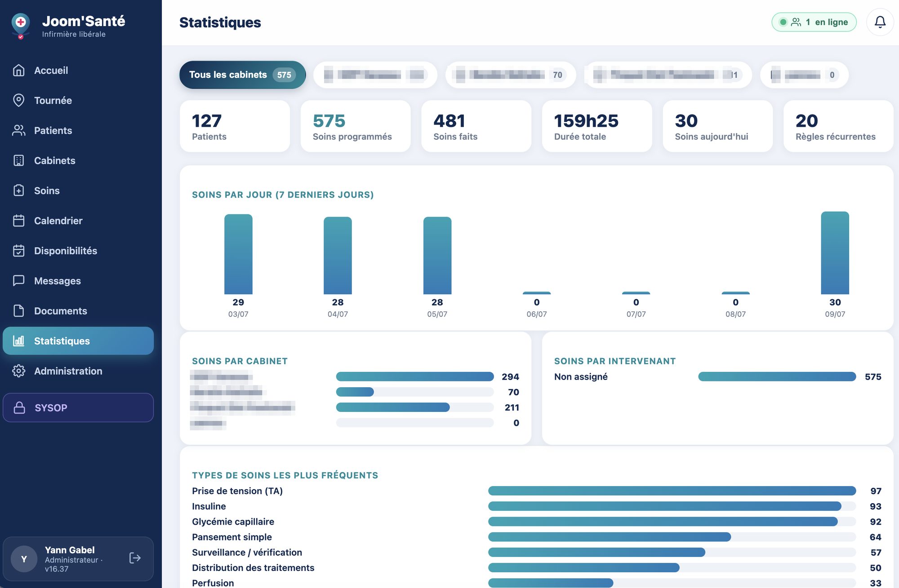This screenshot has width=899, height=588.
Task: Select the Tous les cabinets filter
Action: click(242, 75)
